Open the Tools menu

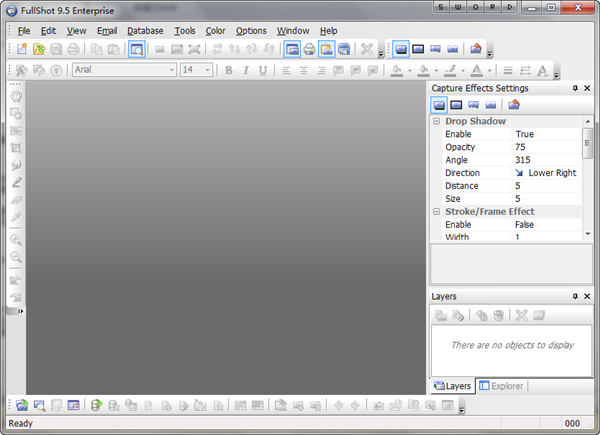[x=184, y=31]
